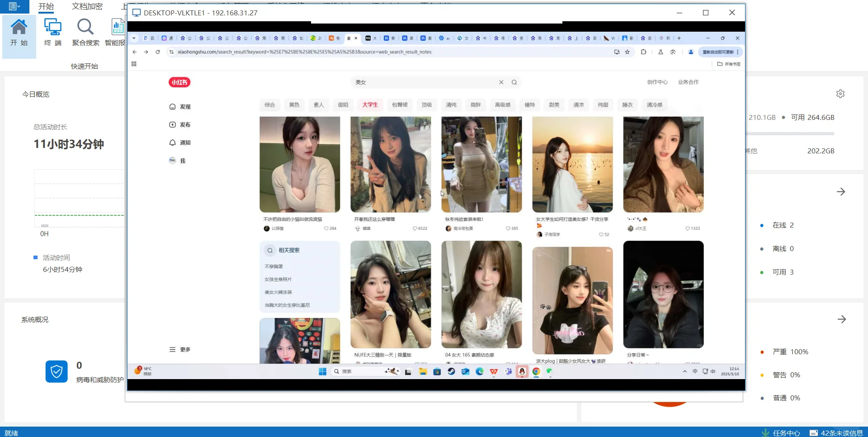The height and width of the screenshot is (437, 868).
Task: Open the 创作中心 link
Action: [657, 82]
